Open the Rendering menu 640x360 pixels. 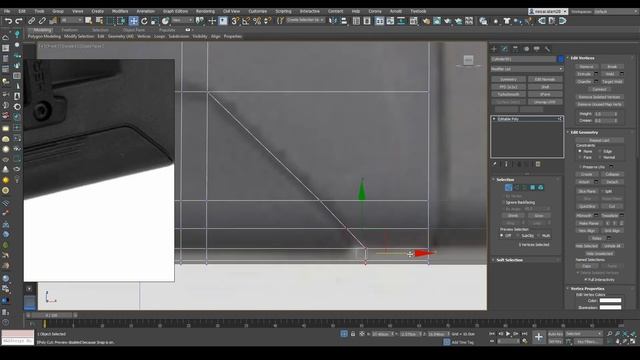(x=205, y=11)
